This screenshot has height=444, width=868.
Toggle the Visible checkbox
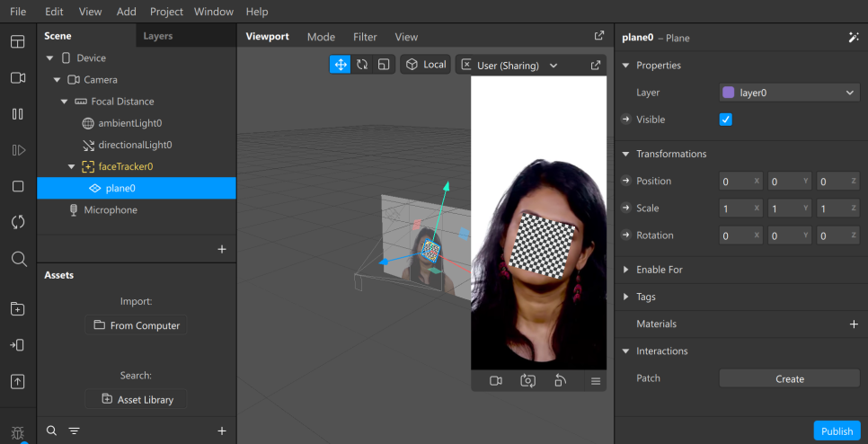726,120
